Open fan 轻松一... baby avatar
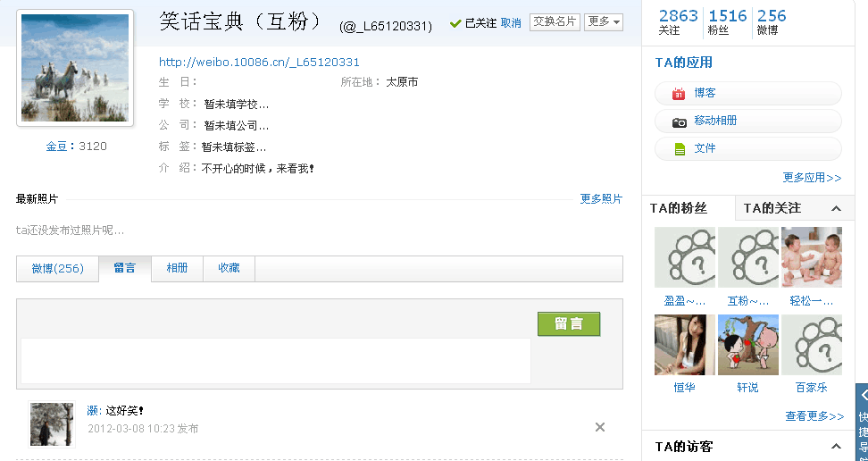Image resolution: width=868 pixels, height=461 pixels. 812,257
